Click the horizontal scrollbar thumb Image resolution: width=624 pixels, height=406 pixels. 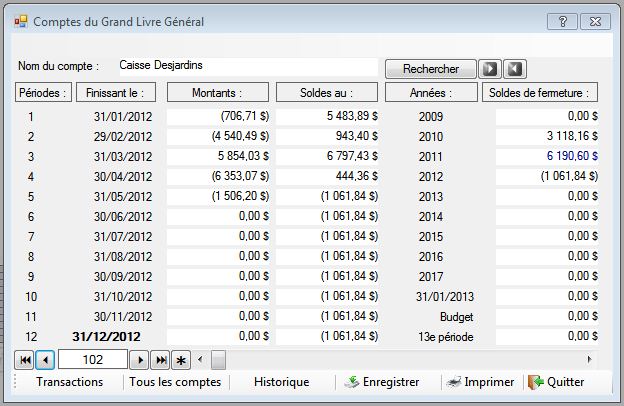(218, 360)
